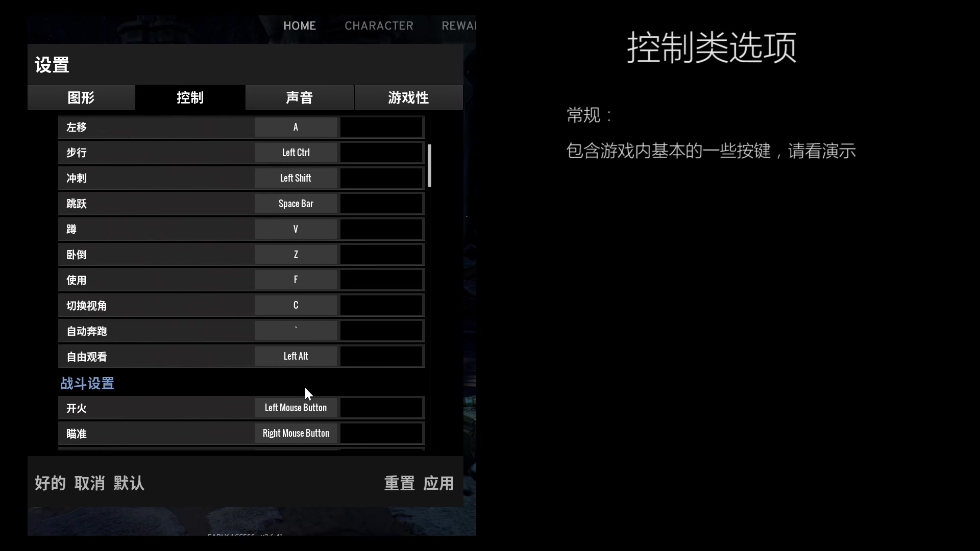Switch to 控制 (Controls) settings tab
Image resolution: width=980 pixels, height=551 pixels.
coord(190,97)
